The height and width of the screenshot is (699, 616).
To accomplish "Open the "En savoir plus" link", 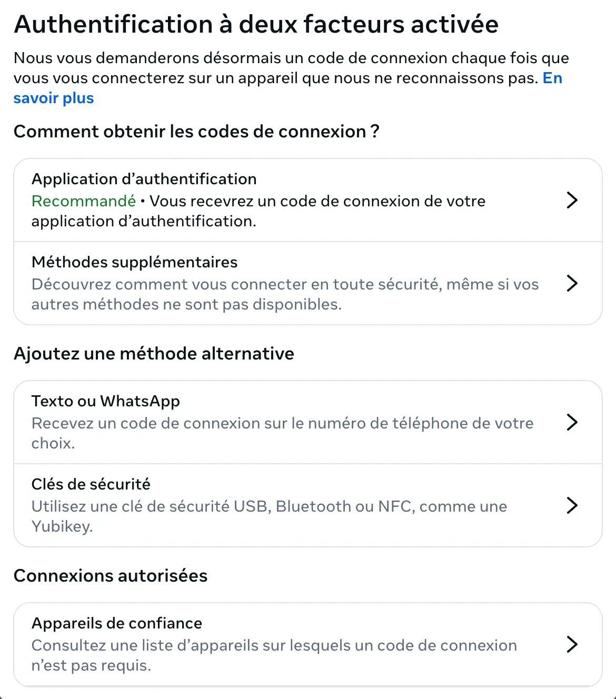I will point(54,98).
